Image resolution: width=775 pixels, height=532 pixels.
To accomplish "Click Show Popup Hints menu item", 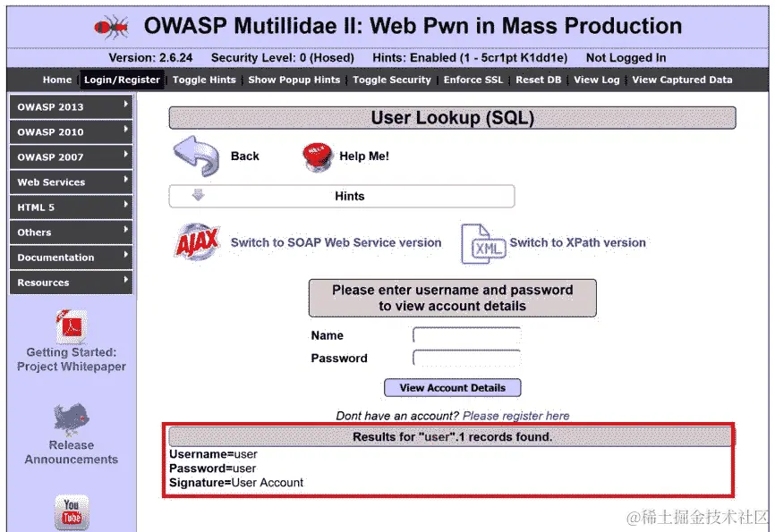I will click(x=294, y=80).
